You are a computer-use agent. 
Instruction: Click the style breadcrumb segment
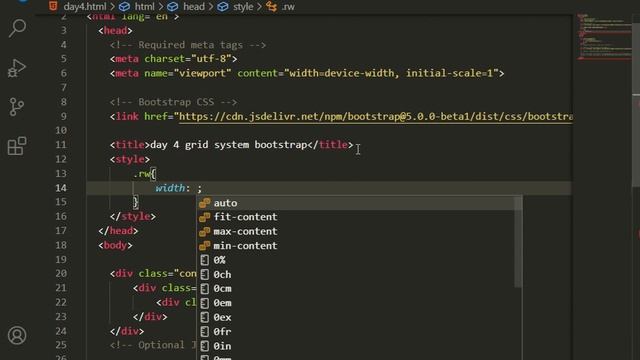pos(243,7)
